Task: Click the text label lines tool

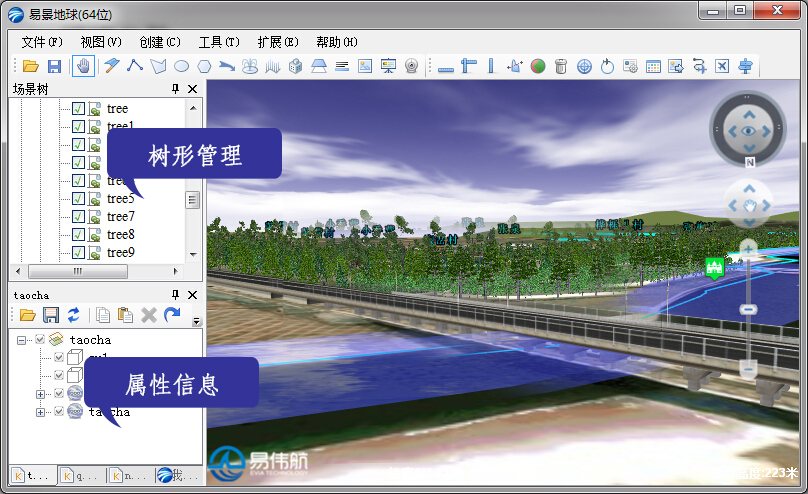Action: point(342,66)
